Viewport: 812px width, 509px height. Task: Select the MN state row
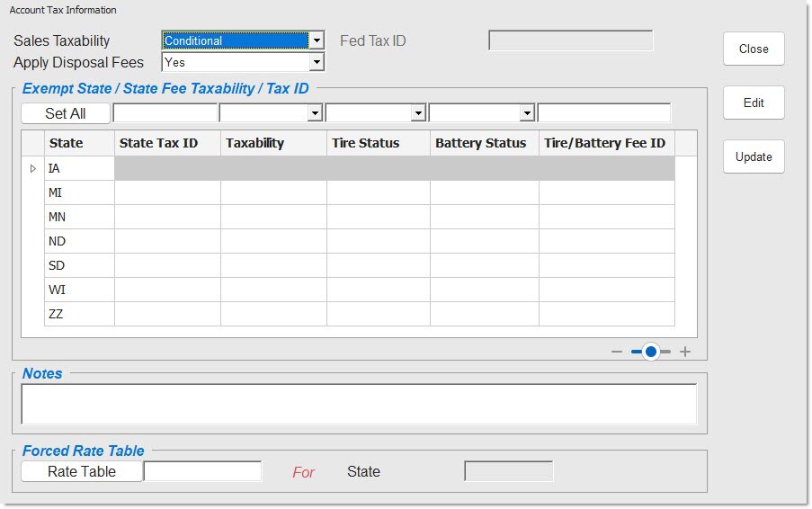[79, 217]
